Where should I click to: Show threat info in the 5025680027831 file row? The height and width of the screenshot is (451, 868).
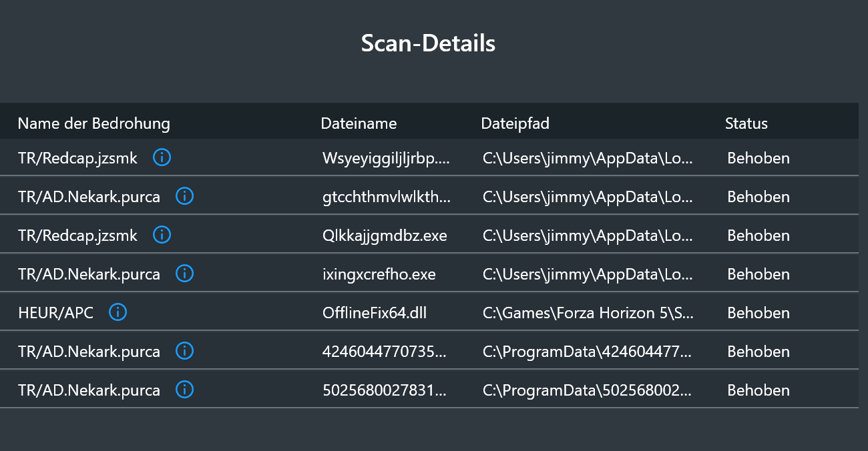coord(184,390)
